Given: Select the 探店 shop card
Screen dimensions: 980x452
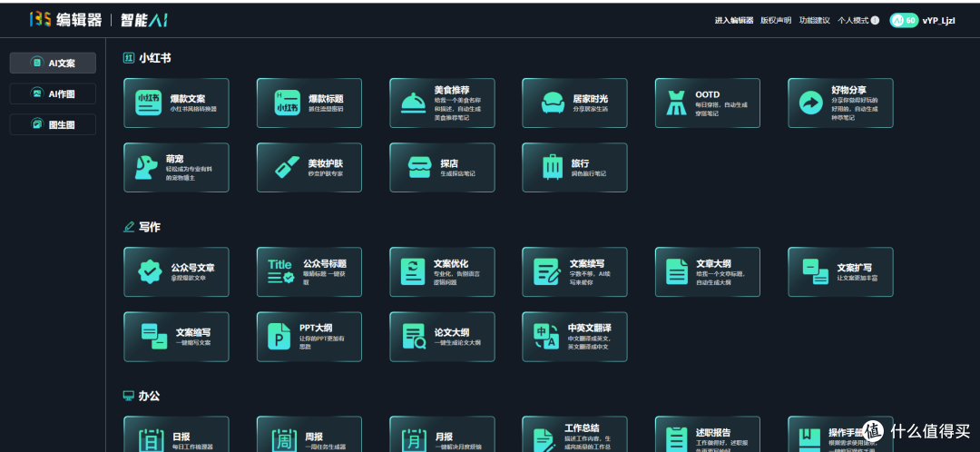Looking at the screenshot, I should (442, 168).
